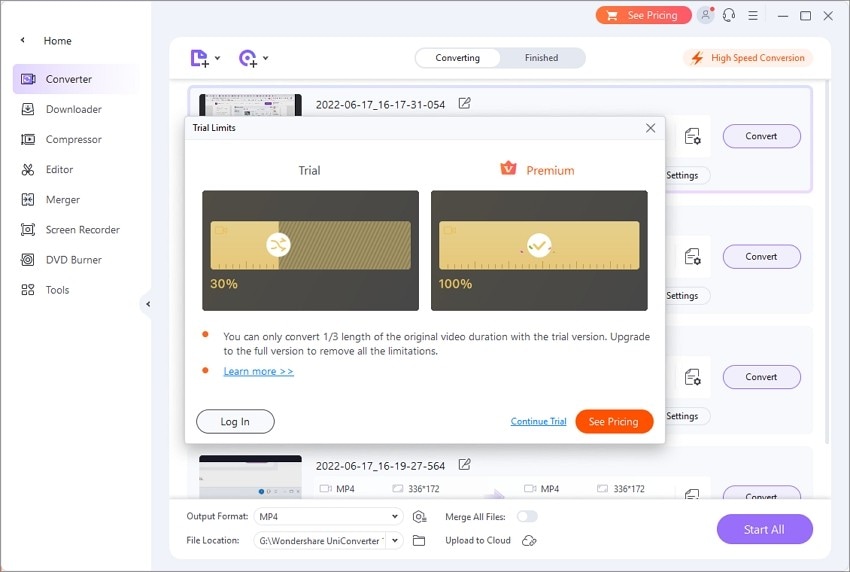Click the Trial 30% progress bar

click(311, 245)
